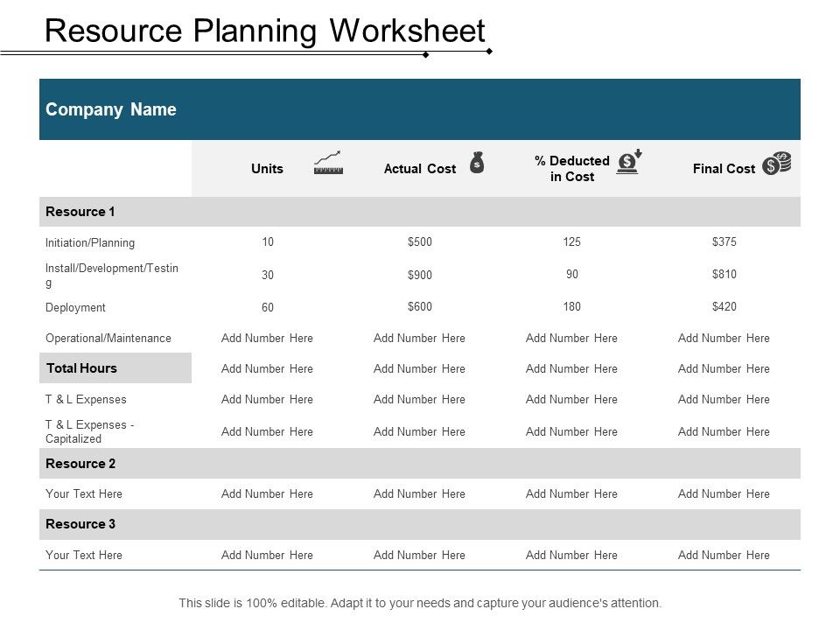The height and width of the screenshot is (630, 840).
Task: Select the deducted value 125
Action: point(571,242)
